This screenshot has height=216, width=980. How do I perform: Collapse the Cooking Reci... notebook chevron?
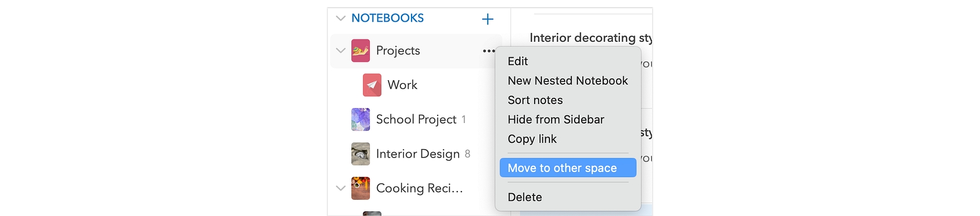click(x=341, y=188)
